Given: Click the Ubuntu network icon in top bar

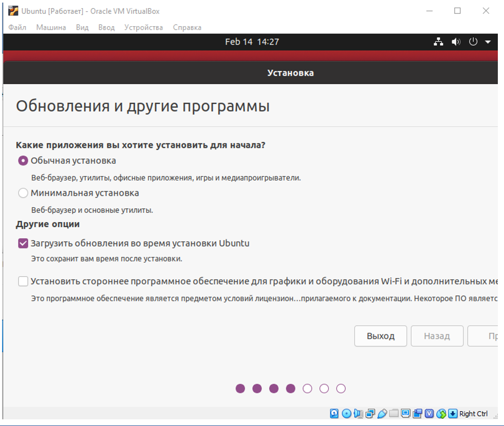Looking at the screenshot, I should tap(438, 42).
